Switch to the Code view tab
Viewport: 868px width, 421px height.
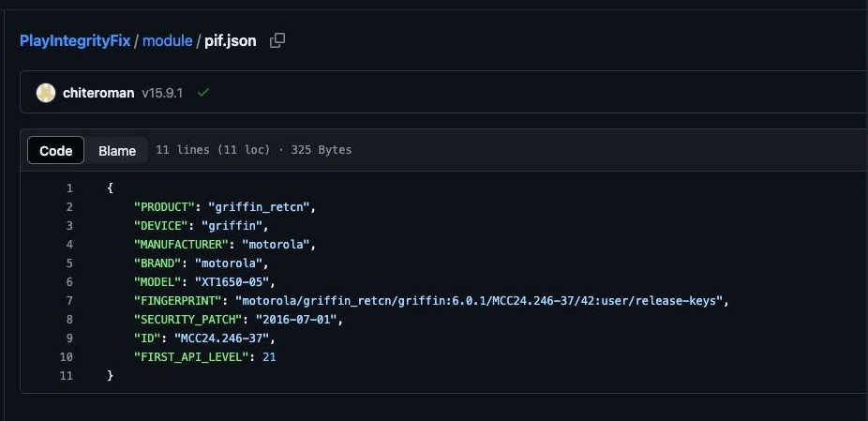click(56, 150)
